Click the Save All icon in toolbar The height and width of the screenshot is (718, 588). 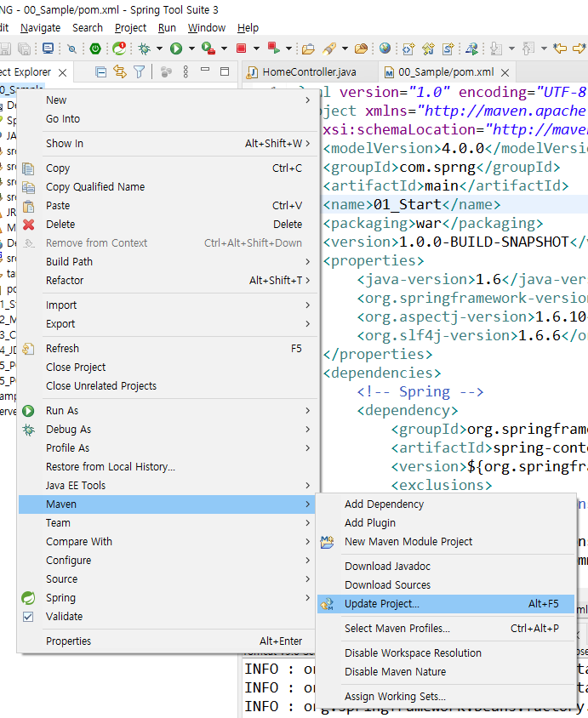[x=24, y=48]
